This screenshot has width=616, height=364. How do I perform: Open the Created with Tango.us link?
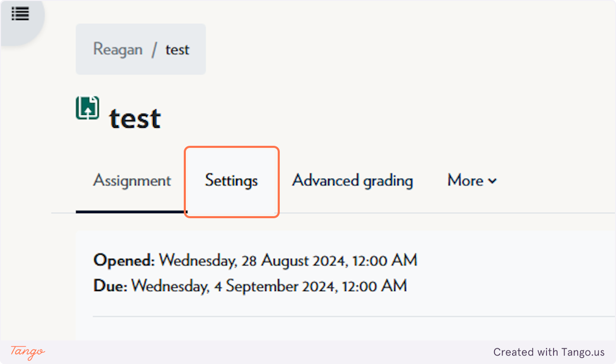pos(549,352)
